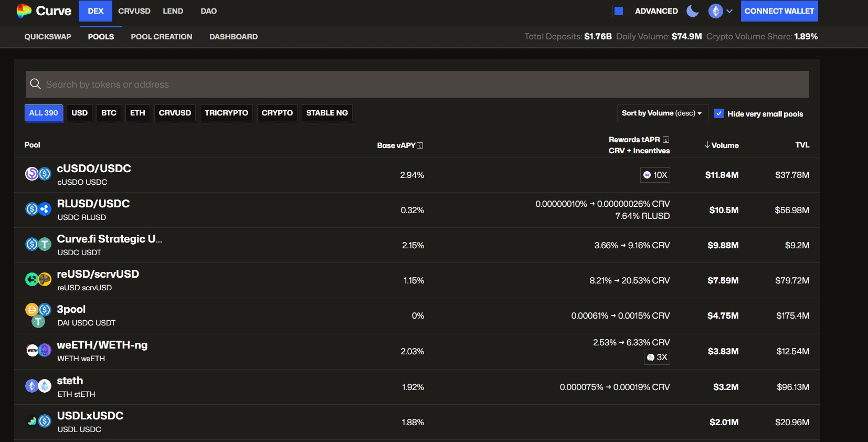Click 3.66% → 9.16% CRV reward
The width and height of the screenshot is (868, 442).
[x=632, y=245]
